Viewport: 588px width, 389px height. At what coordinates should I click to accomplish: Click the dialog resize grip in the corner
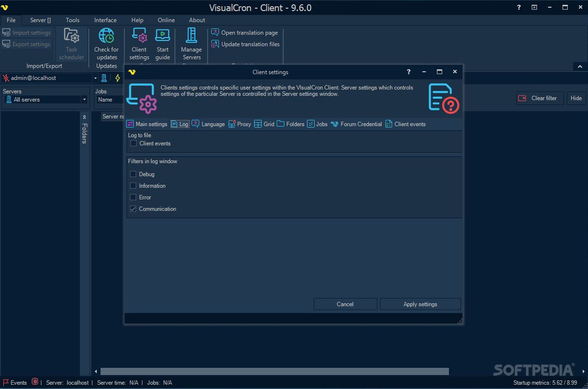[x=460, y=321]
